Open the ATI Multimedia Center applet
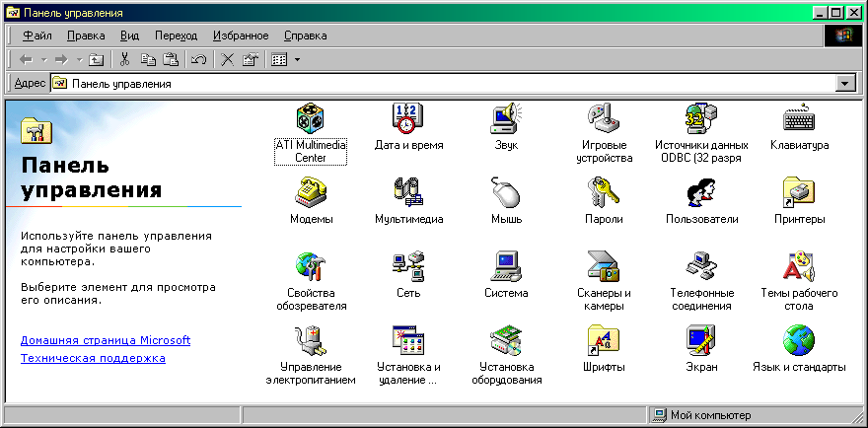This screenshot has height=428, width=868. pyautogui.click(x=310, y=118)
